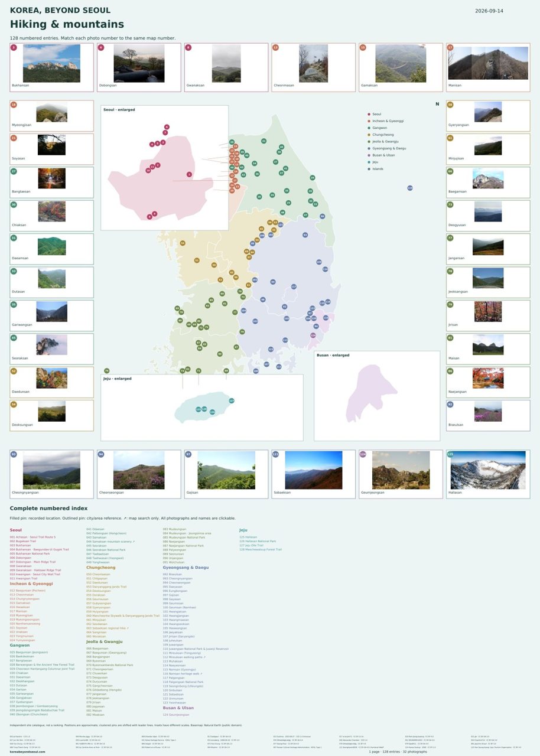Image resolution: width=540 pixels, height=756 pixels.
Task: Open index entry 127 Jeju Olle Trail
Action: (251, 545)
